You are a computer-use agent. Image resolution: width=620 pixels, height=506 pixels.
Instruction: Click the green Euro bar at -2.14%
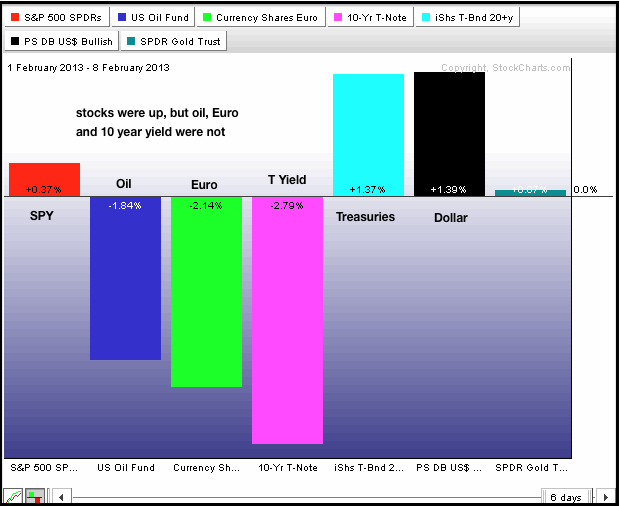pos(206,291)
